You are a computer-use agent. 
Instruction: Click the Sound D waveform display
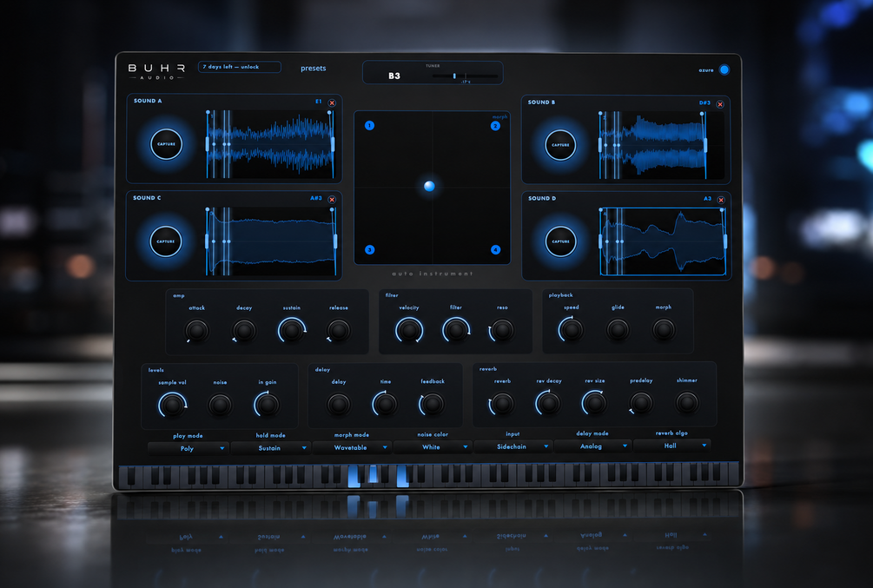click(x=663, y=241)
